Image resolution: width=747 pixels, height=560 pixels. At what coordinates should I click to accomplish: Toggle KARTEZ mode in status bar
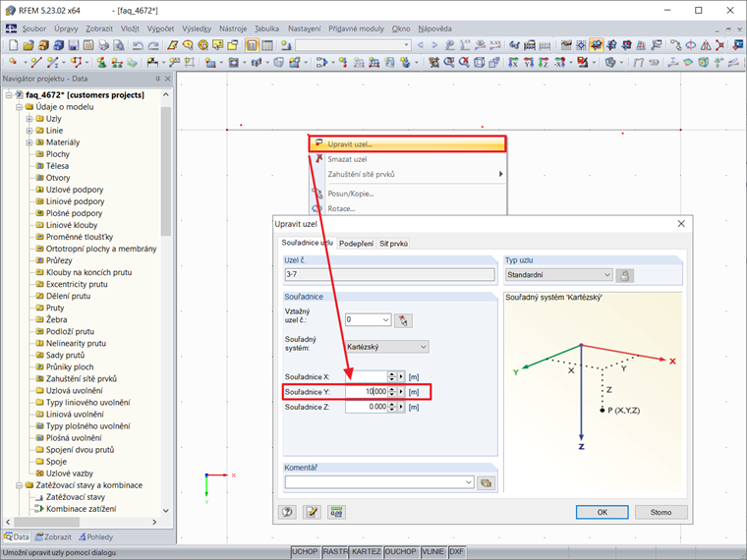367,551
